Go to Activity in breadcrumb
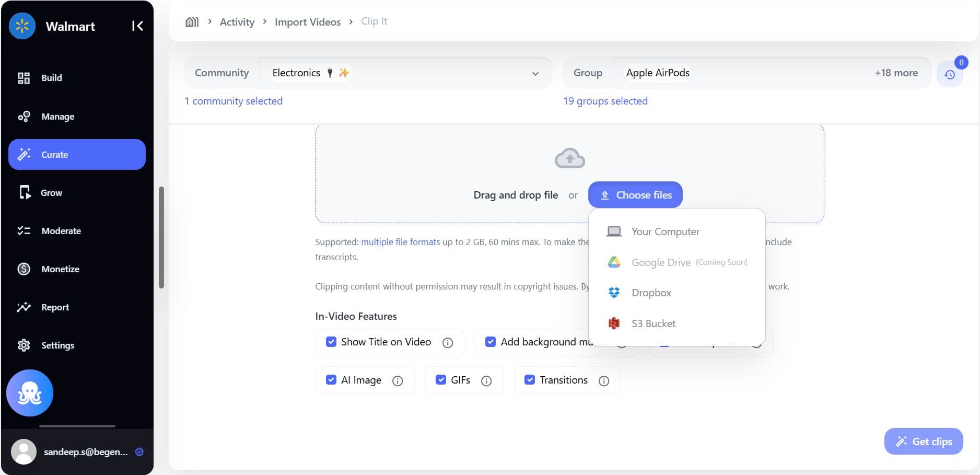Image resolution: width=980 pixels, height=475 pixels. click(237, 22)
